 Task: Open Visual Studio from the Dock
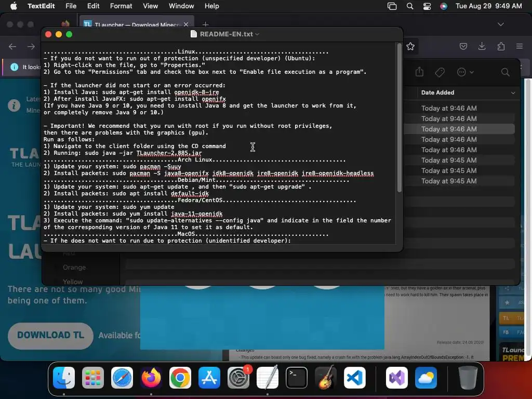point(396,378)
